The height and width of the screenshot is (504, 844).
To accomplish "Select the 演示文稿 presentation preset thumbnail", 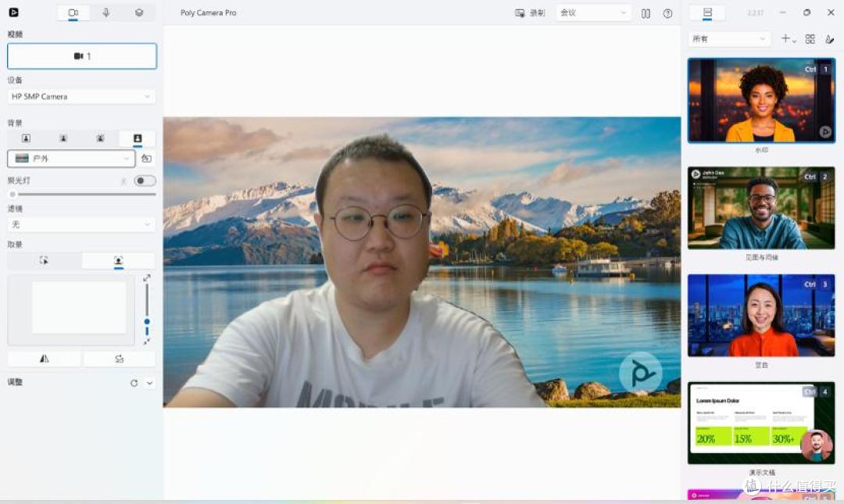I will [761, 424].
